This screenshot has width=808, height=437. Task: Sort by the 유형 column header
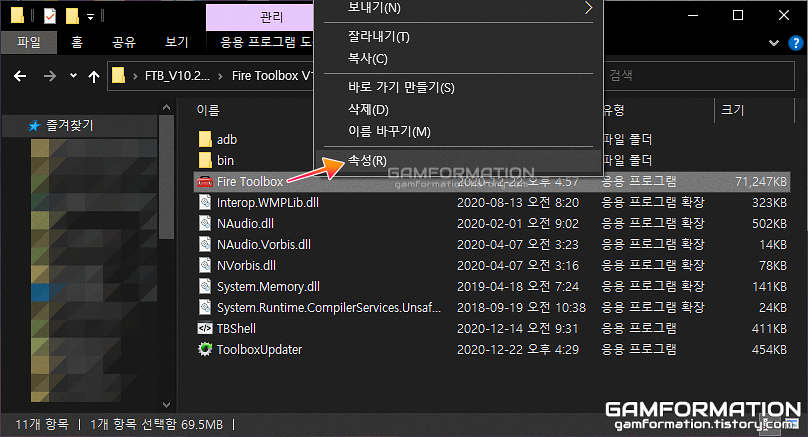pyautogui.click(x=613, y=110)
